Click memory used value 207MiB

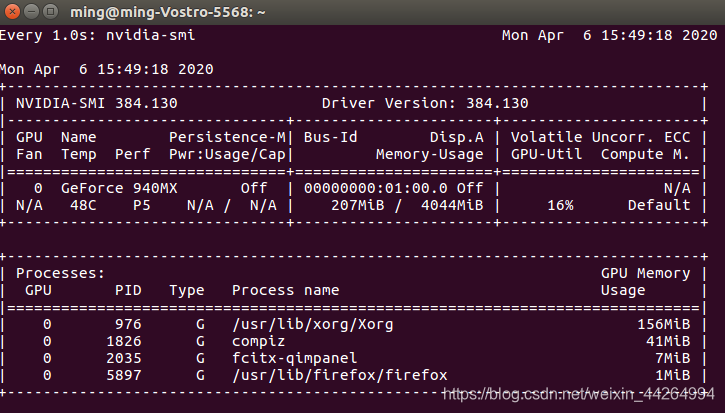coord(358,205)
